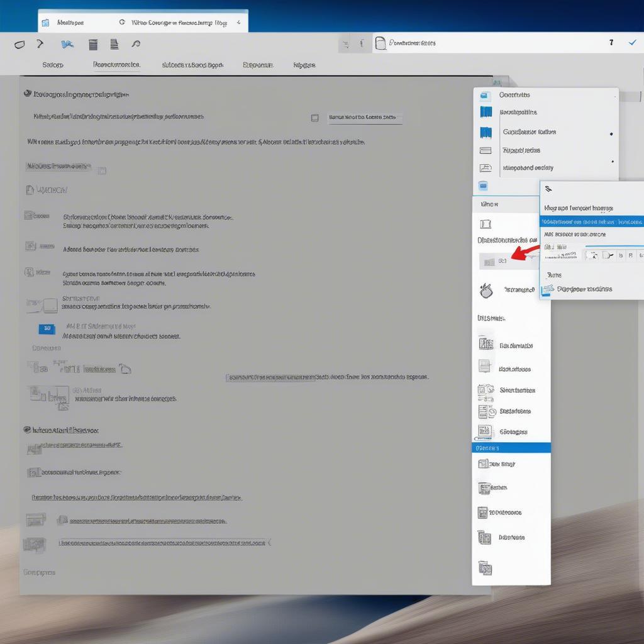Click the long underlined link above the bottom rows
644x644 pixels.
coord(136,497)
